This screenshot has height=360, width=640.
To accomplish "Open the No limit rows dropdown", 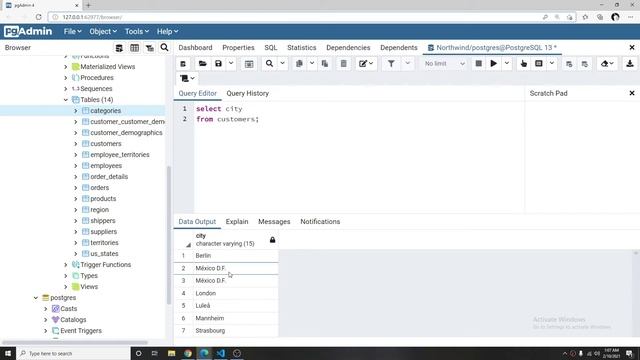I will [x=444, y=64].
